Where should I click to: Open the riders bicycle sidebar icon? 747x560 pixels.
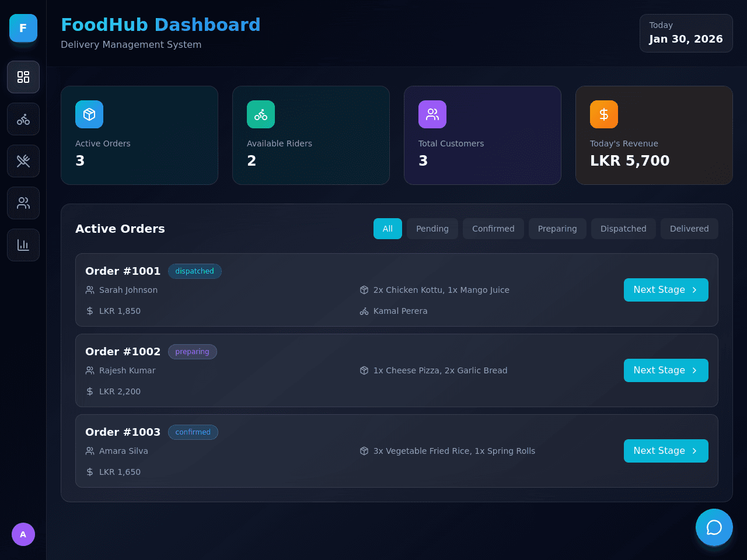tap(23, 119)
